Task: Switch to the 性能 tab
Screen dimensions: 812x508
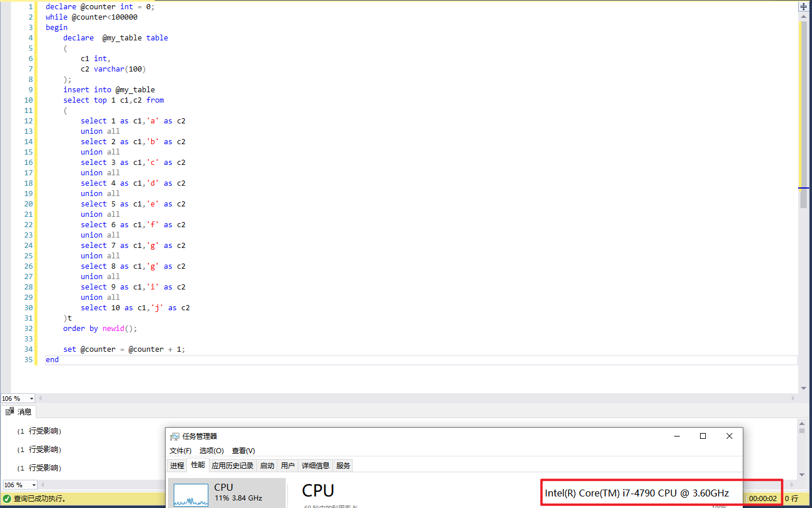Action: coord(198,465)
